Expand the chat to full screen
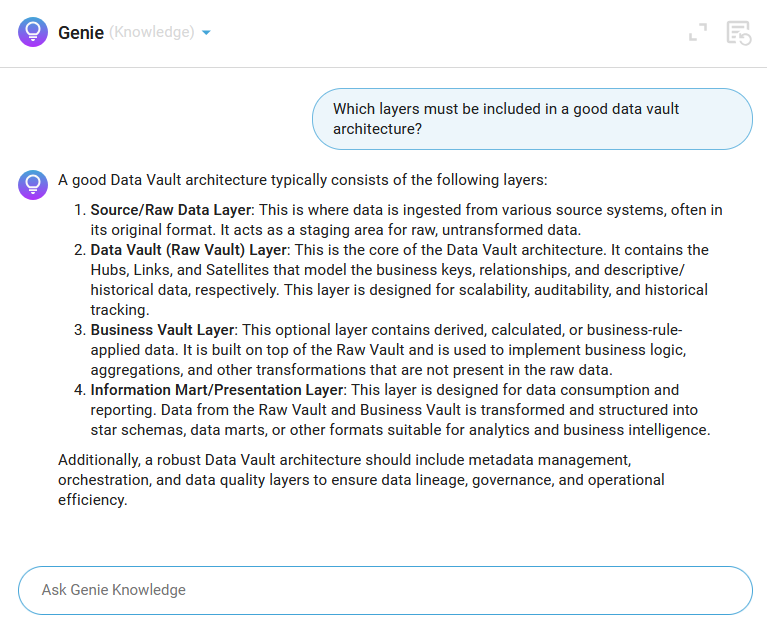The width and height of the screenshot is (767, 628). coord(698,32)
